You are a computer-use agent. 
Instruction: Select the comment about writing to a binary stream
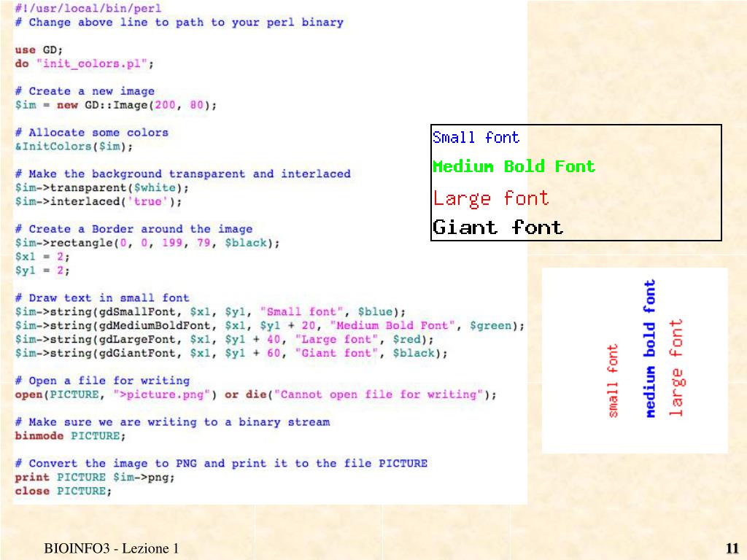pos(172,422)
